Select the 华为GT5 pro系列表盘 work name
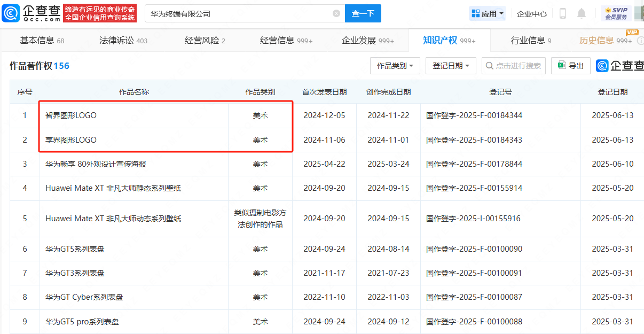Screen dimensions: 644x334 pyautogui.click(x=82, y=322)
